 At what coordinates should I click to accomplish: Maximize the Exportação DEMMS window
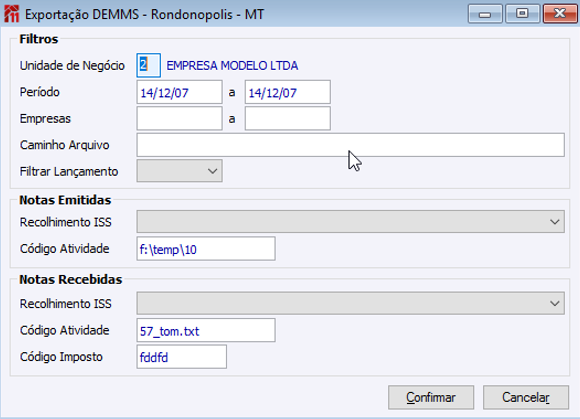click(x=522, y=14)
